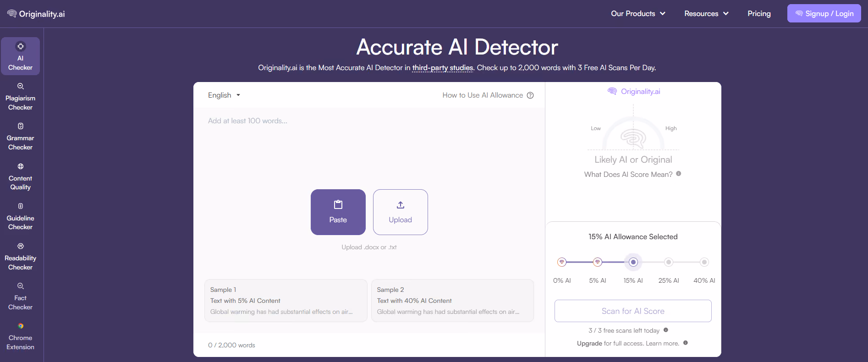Click the 0 / 2,000 words counter

point(231,345)
